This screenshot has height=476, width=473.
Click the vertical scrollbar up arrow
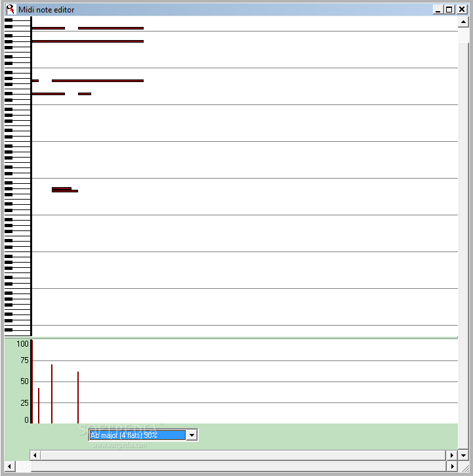click(463, 22)
